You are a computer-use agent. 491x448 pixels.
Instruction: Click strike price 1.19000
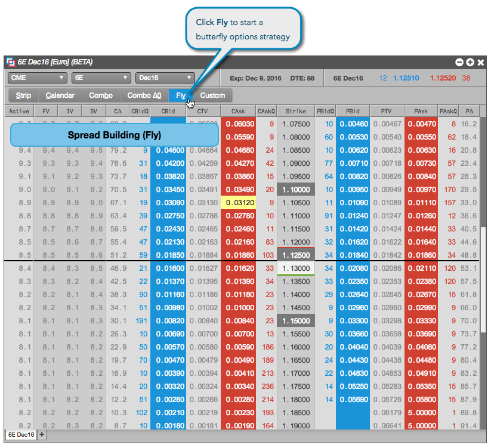coord(296,426)
